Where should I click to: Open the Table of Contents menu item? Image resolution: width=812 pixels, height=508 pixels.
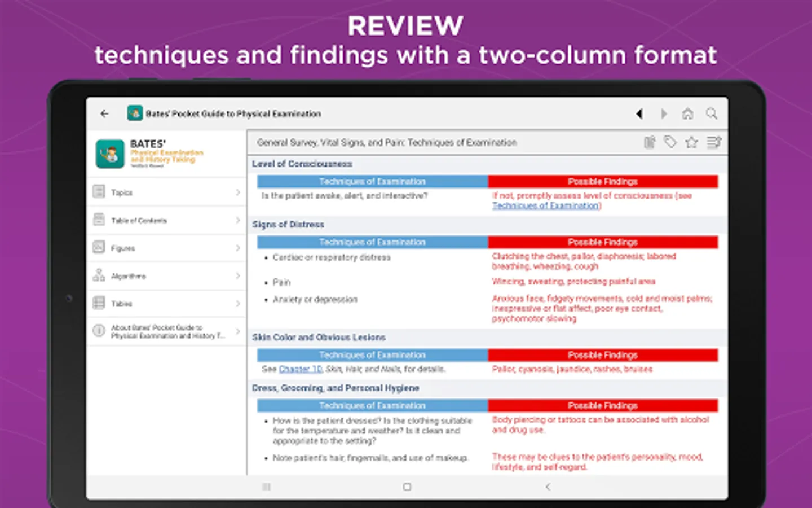point(167,220)
